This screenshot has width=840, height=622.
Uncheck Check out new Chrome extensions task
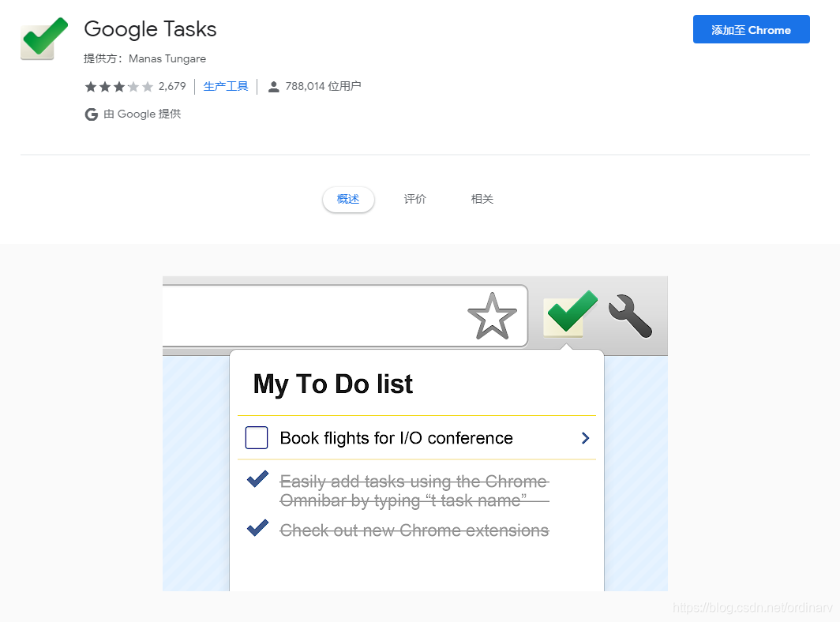(257, 528)
